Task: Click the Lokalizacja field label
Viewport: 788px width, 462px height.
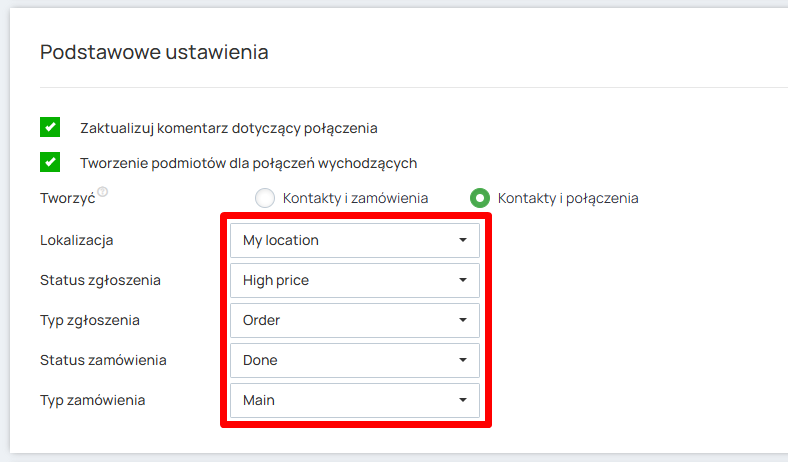Action: (x=76, y=240)
